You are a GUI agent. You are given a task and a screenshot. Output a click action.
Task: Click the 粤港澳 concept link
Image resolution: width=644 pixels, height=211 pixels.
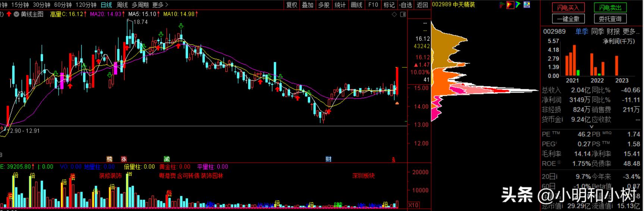click(167, 176)
